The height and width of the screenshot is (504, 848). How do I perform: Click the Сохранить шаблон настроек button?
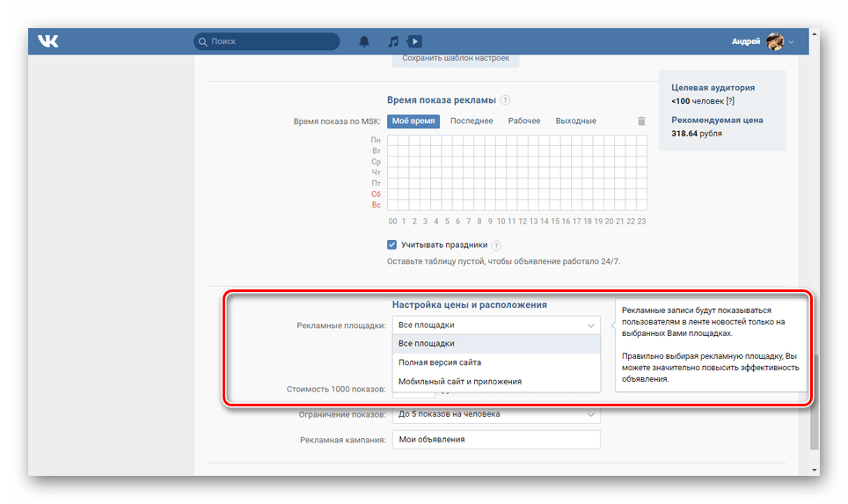(x=456, y=59)
